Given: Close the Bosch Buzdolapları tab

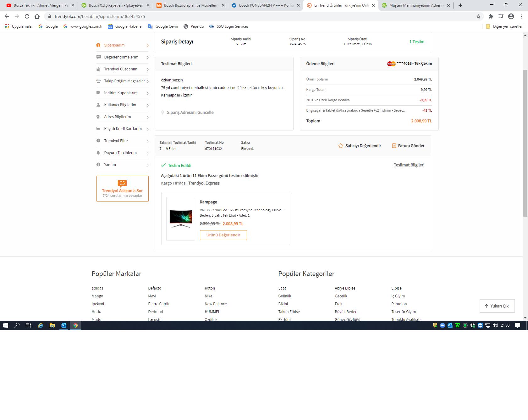Looking at the screenshot, I should point(223,5).
